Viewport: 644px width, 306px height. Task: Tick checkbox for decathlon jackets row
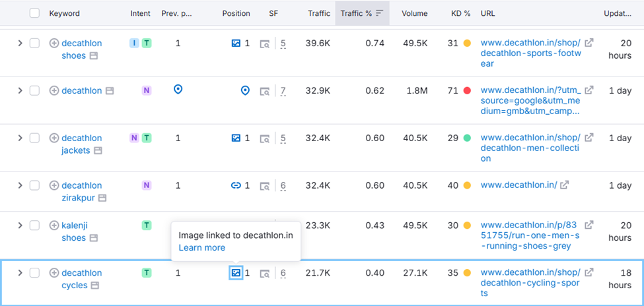tap(34, 138)
